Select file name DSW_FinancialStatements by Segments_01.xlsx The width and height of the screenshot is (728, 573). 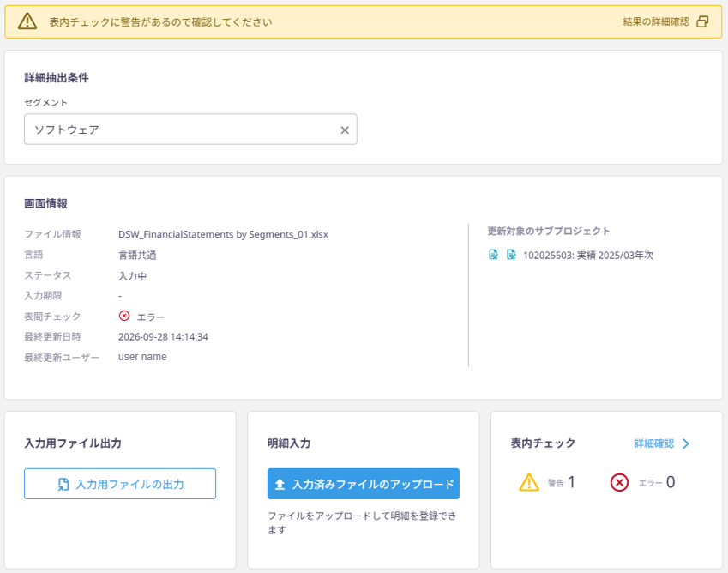223,234
